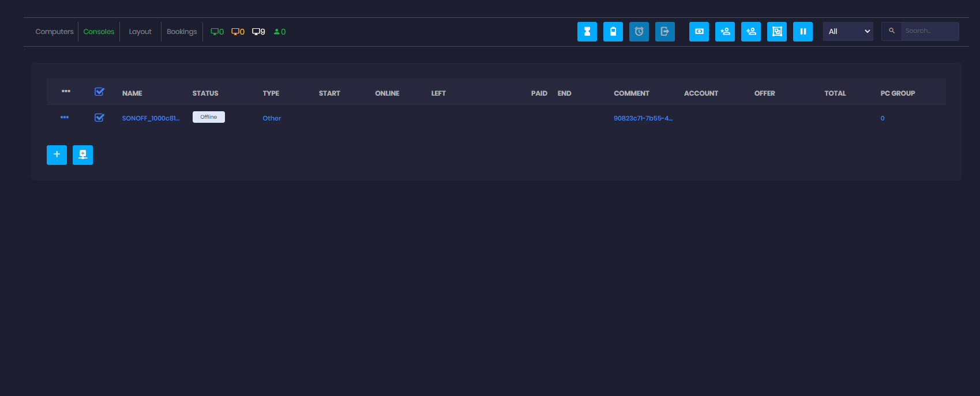Viewport: 980px width, 396px height.
Task: Click the Search input field
Action: click(x=929, y=31)
